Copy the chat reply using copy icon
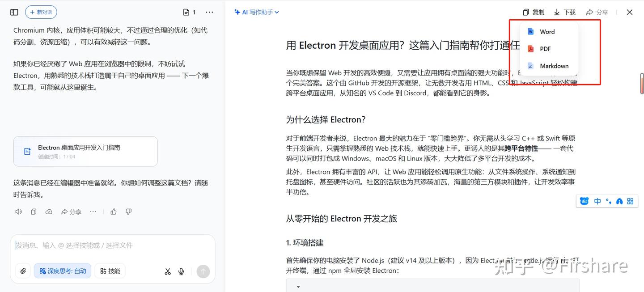Screen dimensions: 644x292 pyautogui.click(x=34, y=212)
